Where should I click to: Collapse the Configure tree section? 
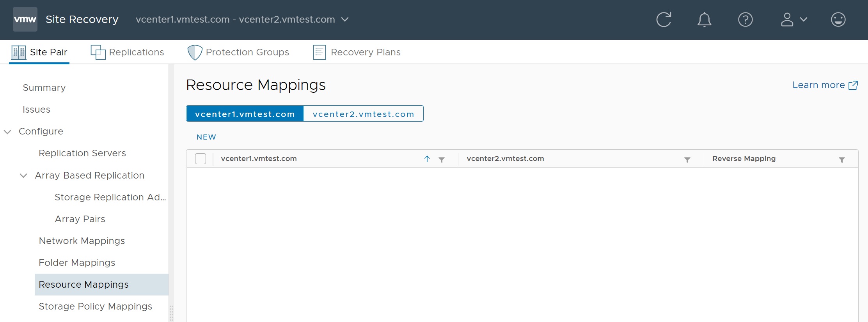[x=7, y=132]
